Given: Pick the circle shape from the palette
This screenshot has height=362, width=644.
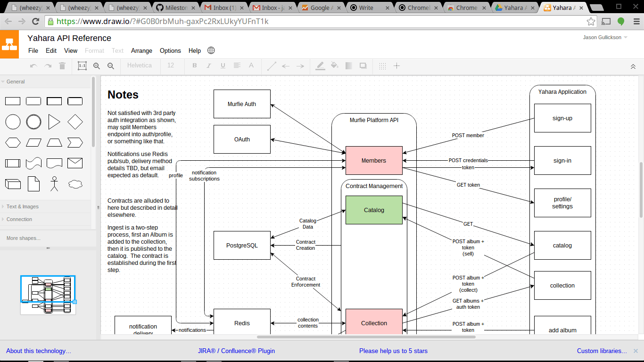Looking at the screenshot, I should tap(13, 122).
